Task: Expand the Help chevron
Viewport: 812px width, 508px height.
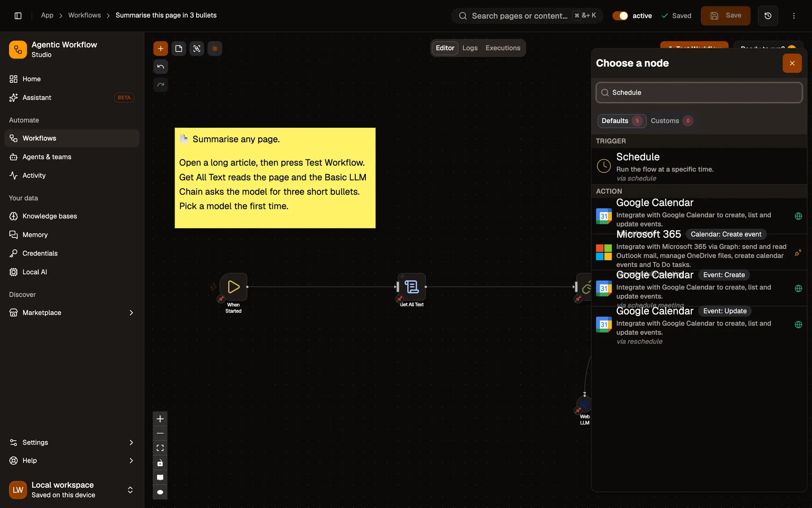Action: (x=131, y=460)
